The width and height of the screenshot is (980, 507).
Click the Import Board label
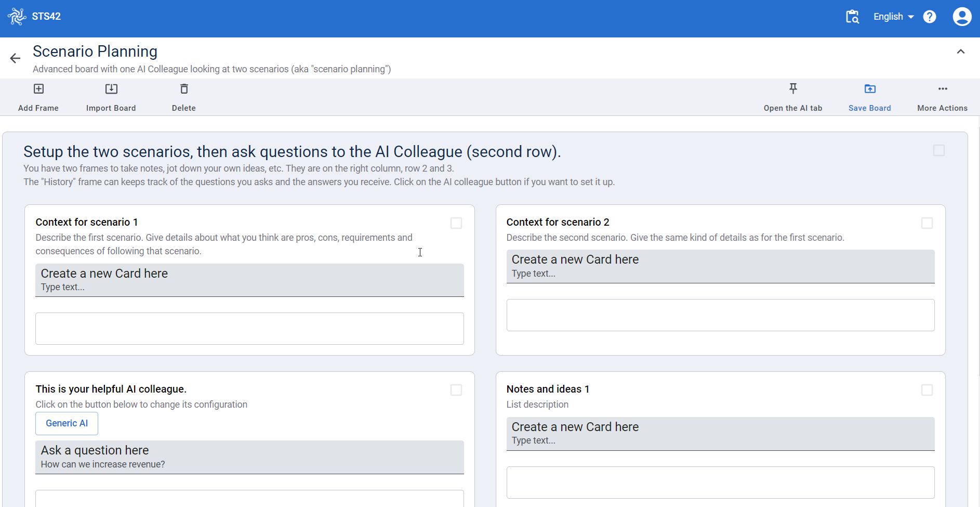(111, 108)
